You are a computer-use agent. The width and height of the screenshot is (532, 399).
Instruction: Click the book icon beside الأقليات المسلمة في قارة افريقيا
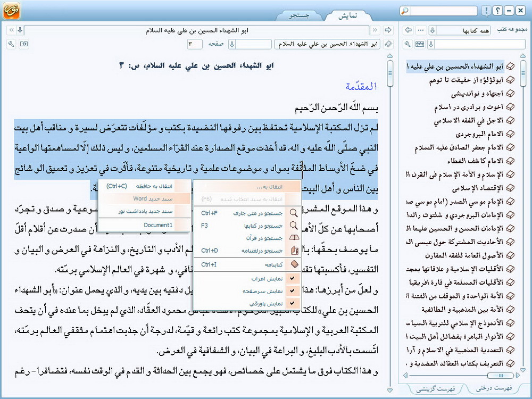pos(510,282)
